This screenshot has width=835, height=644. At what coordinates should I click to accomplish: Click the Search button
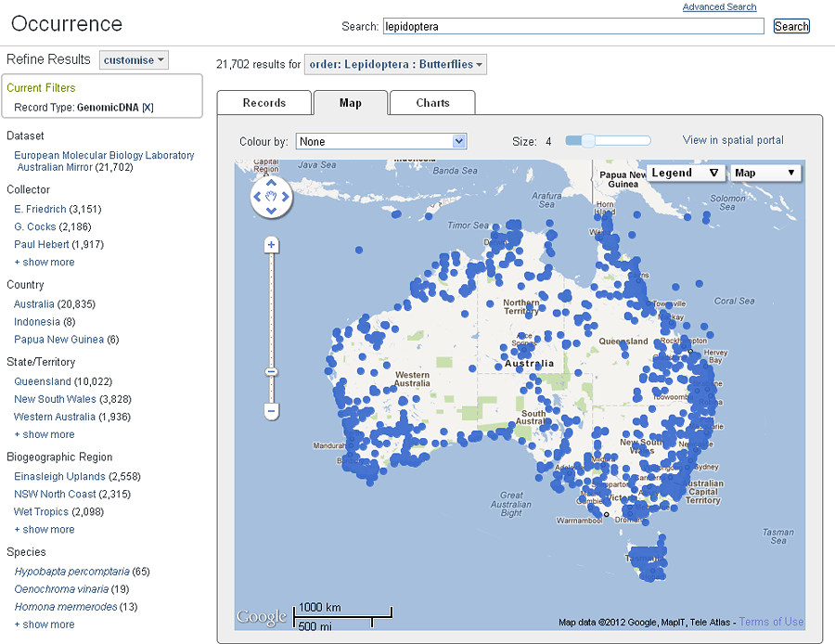(791, 26)
